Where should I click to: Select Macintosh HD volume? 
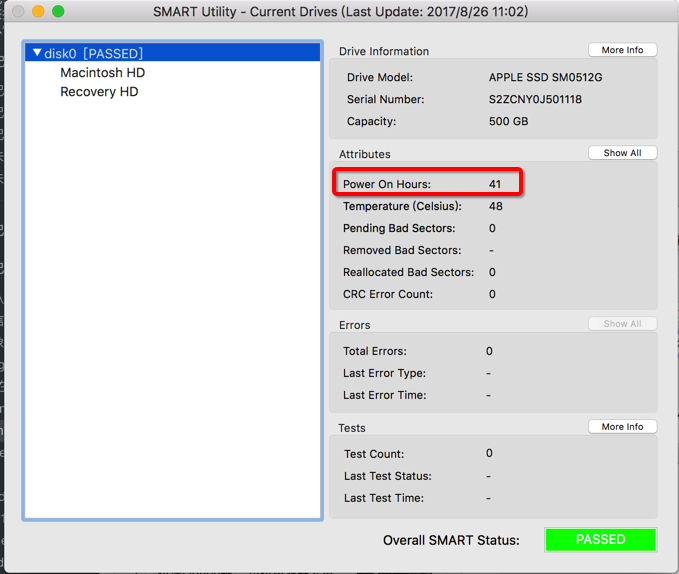click(103, 73)
